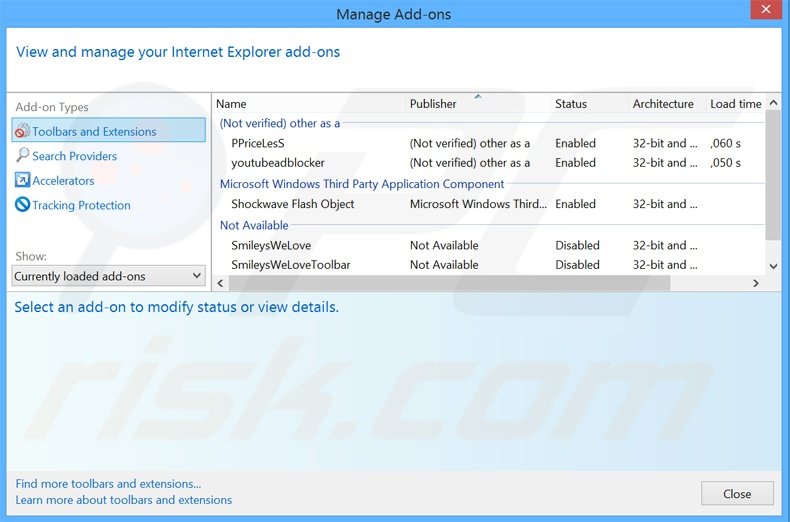Image resolution: width=790 pixels, height=522 pixels.
Task: Click the horizontal scrollbar thumb
Action: tap(449, 283)
